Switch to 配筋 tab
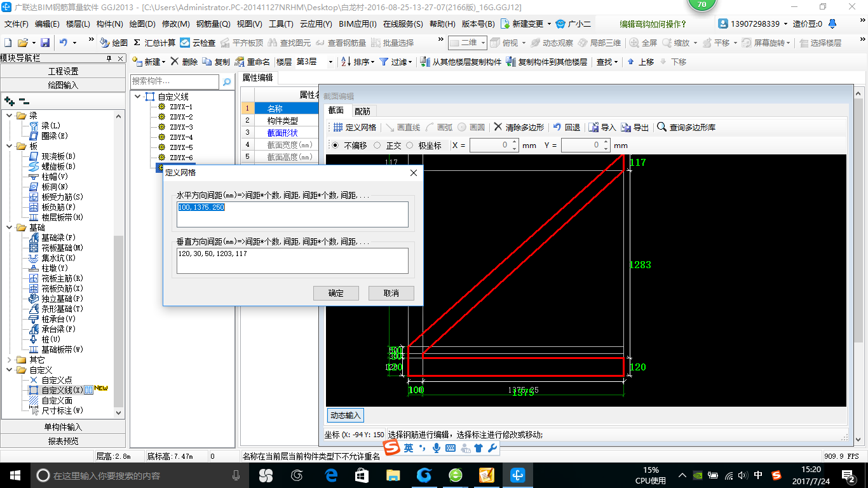The height and width of the screenshot is (488, 868). coord(362,111)
